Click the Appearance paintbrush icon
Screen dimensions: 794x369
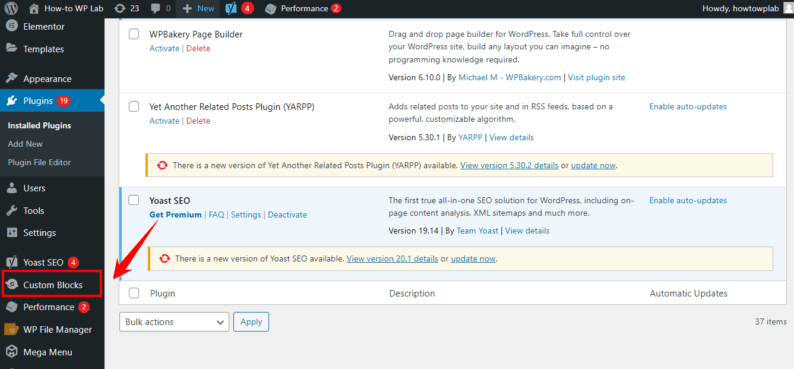click(12, 78)
